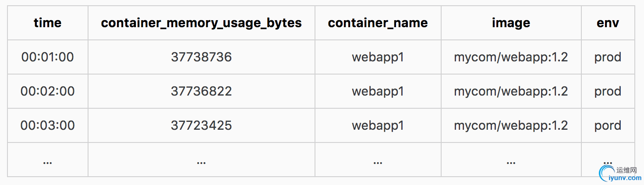Click the memory value 37736822
The image size is (644, 185).
pyautogui.click(x=201, y=91)
